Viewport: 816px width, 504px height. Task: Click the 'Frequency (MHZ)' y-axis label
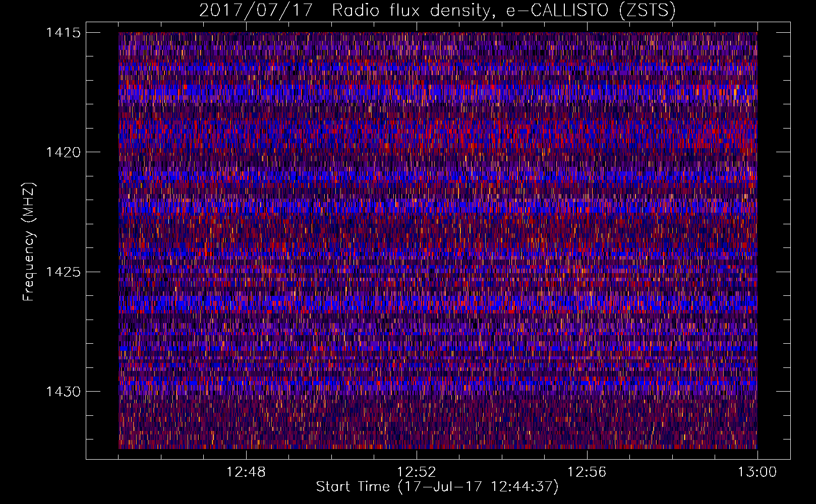tap(29, 242)
